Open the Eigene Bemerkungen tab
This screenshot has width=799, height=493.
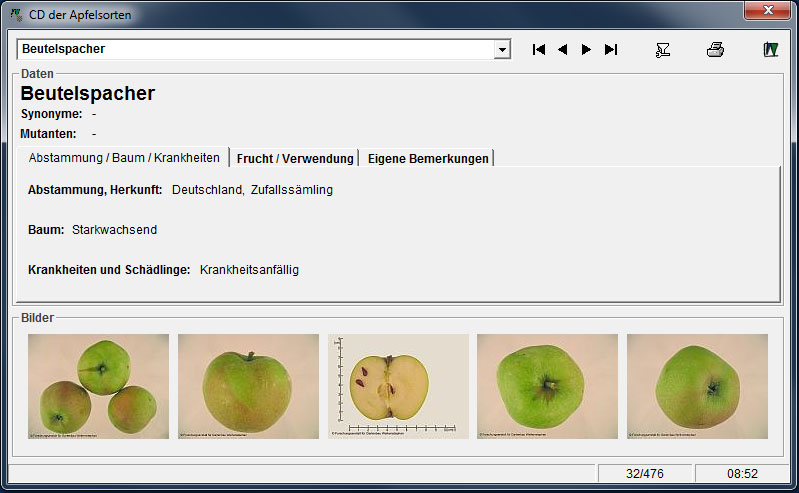coord(428,158)
